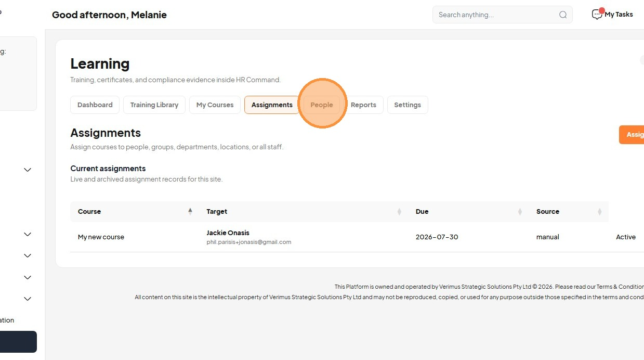Image resolution: width=644 pixels, height=360 pixels.
Task: Click the orange Assign button
Action: pos(632,135)
